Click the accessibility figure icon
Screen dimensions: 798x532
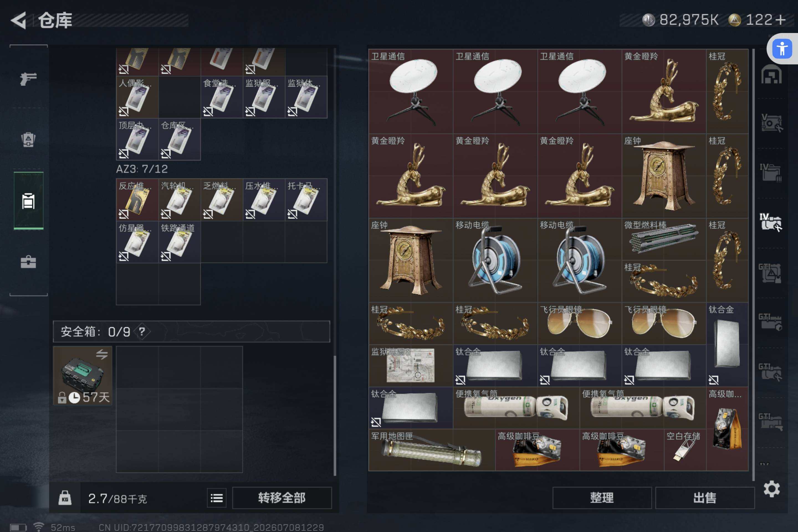782,49
